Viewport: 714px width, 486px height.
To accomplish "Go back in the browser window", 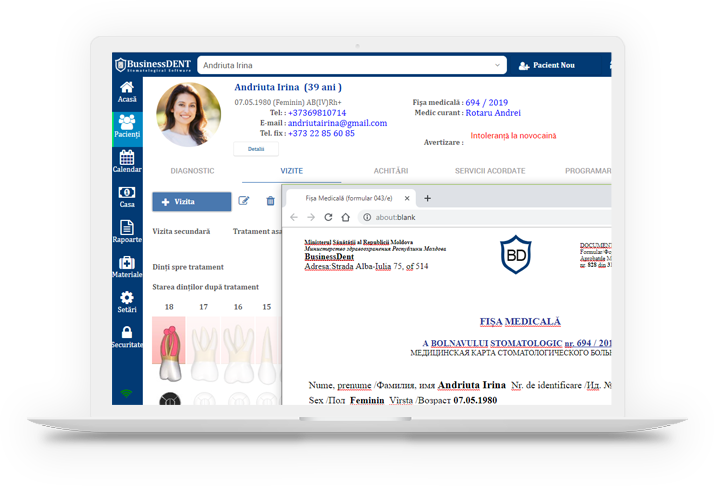I will 294,217.
